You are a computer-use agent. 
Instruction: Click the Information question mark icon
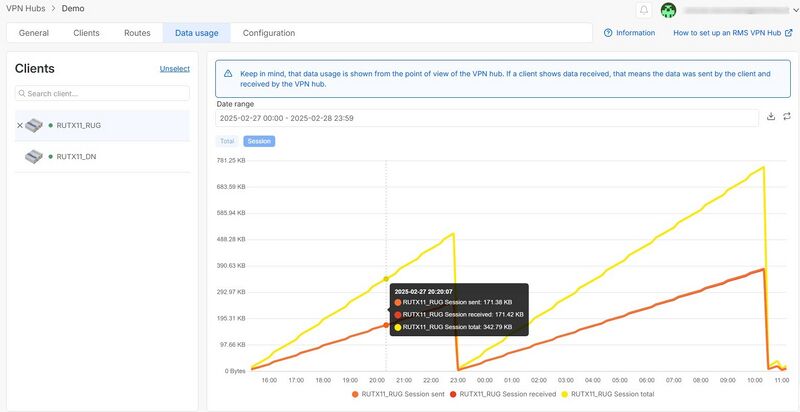[x=608, y=33]
